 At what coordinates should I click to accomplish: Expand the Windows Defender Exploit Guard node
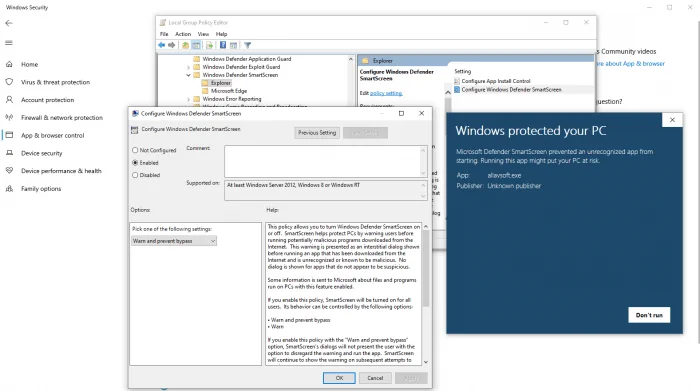point(188,67)
